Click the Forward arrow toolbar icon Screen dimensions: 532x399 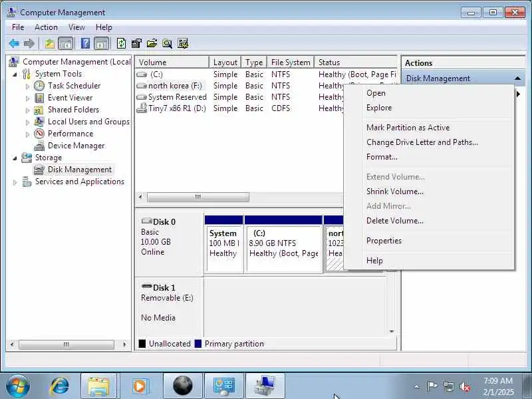click(29, 43)
